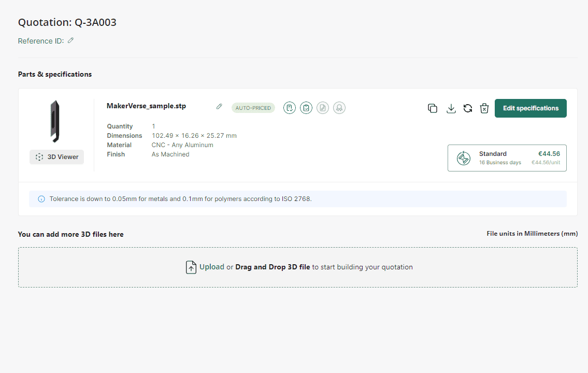Click the first green circular document-check icon
Viewport: 588px width, 373px height.
coord(290,108)
